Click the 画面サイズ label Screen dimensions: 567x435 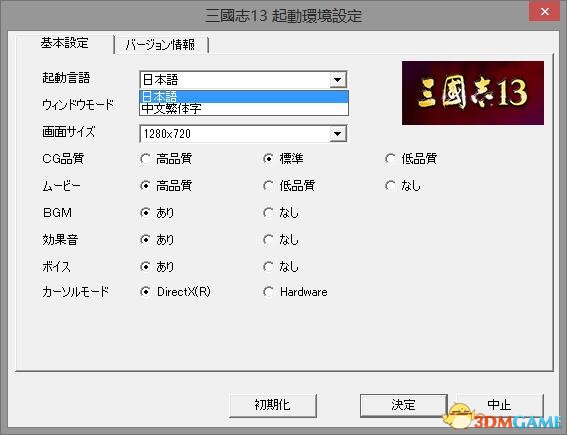(69, 132)
